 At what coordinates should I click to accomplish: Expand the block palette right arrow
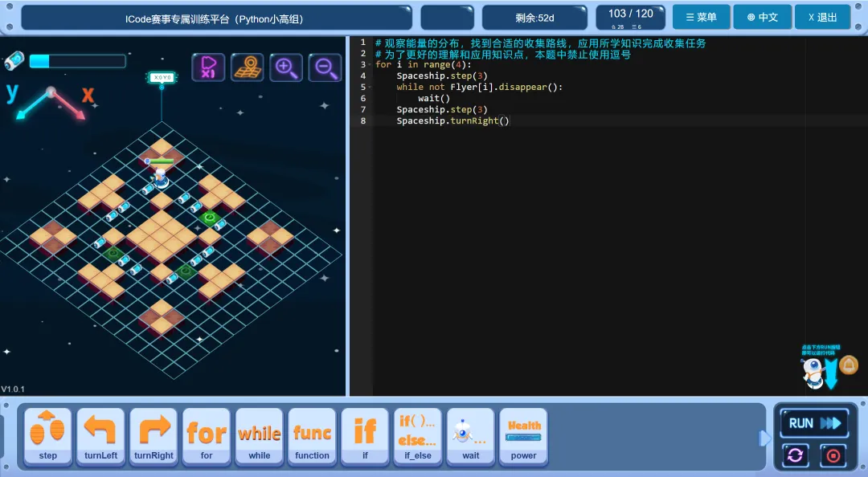point(764,438)
